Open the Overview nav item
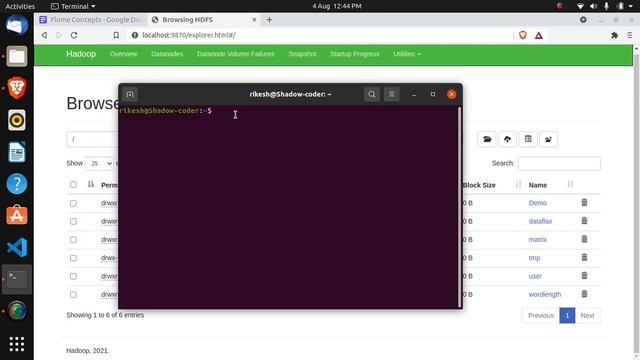640x360 pixels. click(123, 54)
